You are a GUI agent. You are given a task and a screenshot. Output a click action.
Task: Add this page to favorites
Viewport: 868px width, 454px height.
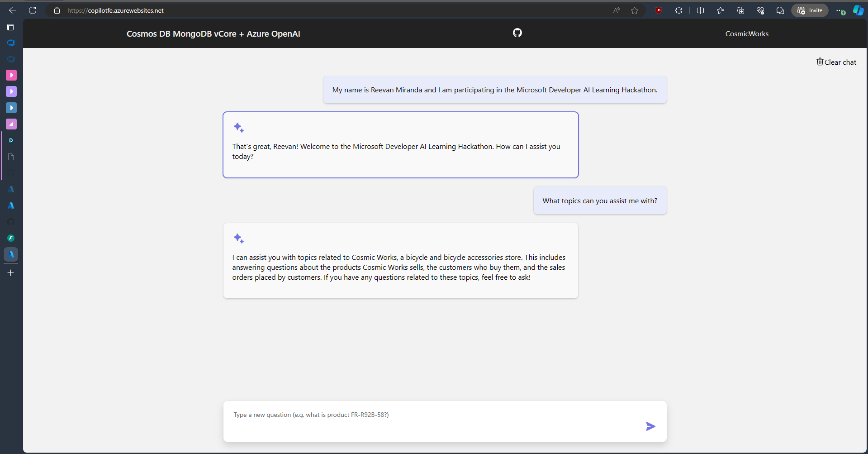pos(635,10)
